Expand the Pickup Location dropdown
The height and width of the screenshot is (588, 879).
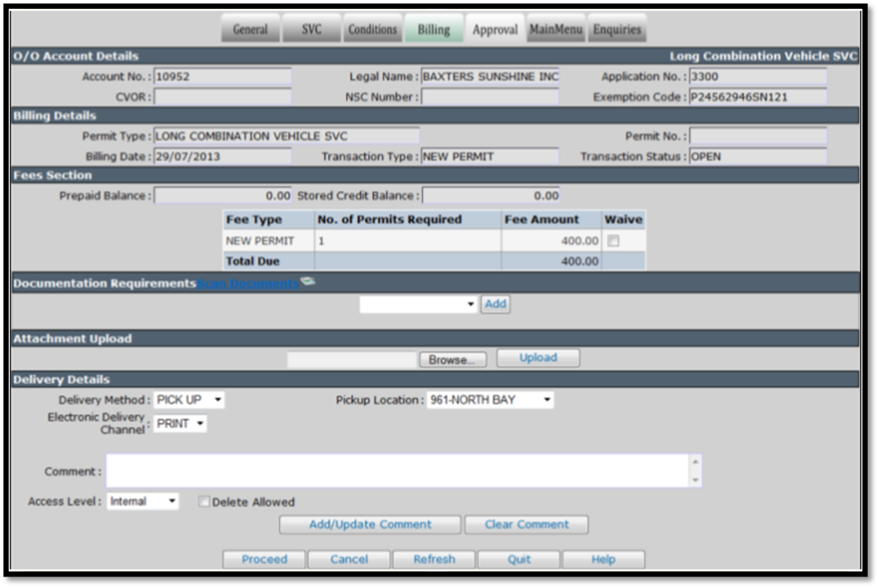click(x=490, y=400)
